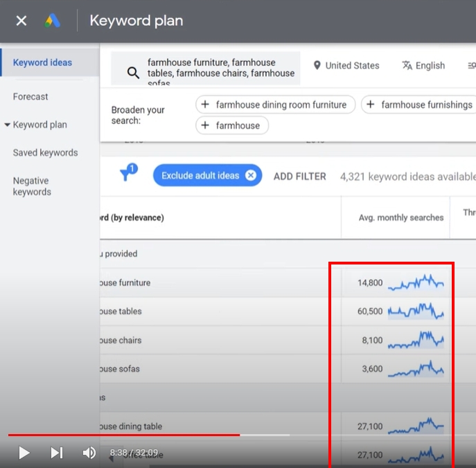Click '4,321 keyword ideas available' text

click(x=407, y=177)
